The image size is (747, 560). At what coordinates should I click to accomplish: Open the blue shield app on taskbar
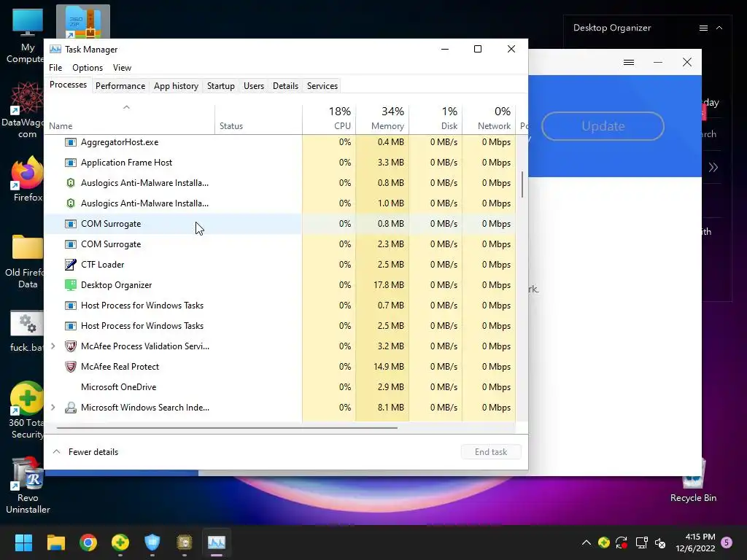(152, 542)
